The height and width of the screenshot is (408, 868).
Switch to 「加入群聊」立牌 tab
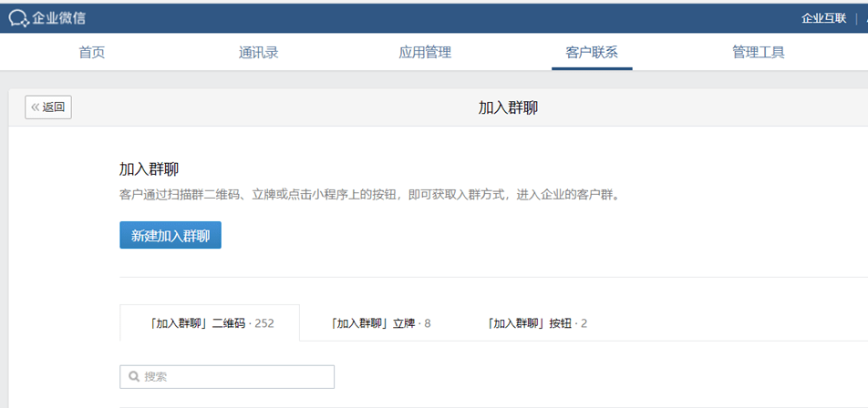(379, 323)
